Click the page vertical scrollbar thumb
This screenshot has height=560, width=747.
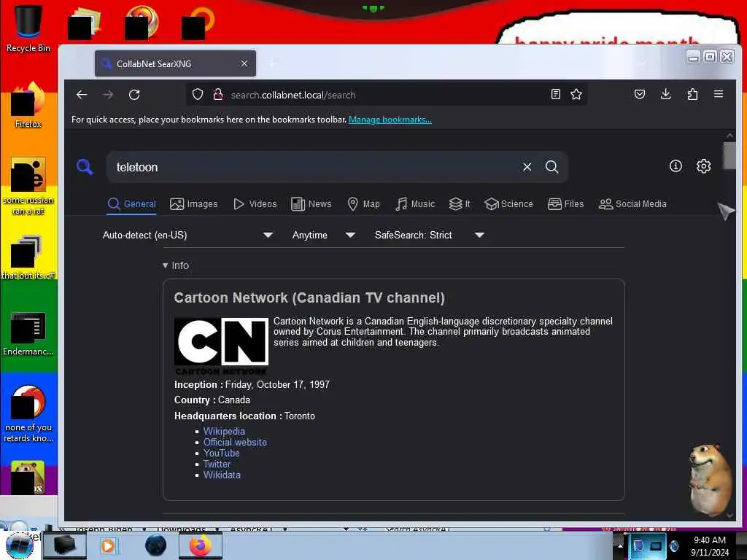tap(729, 156)
